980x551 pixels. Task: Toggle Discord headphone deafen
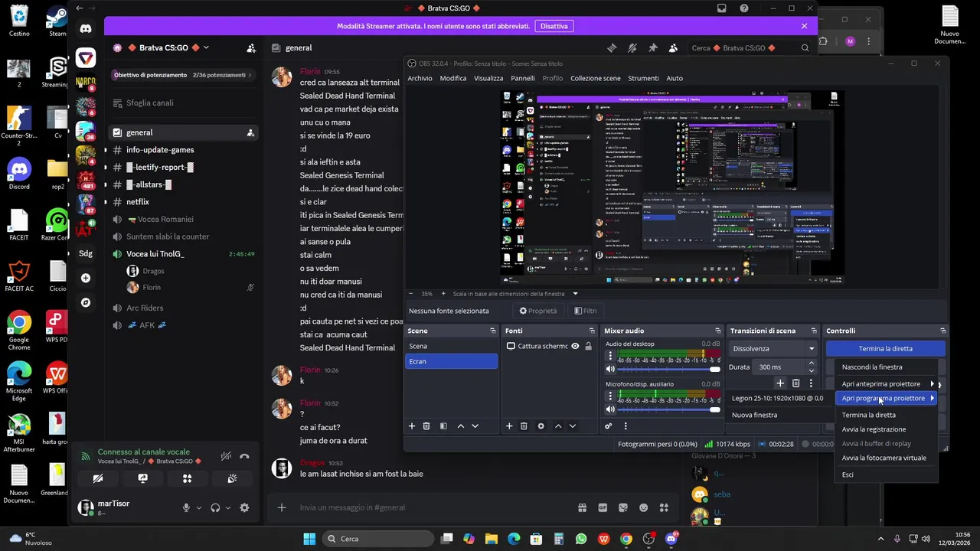[215, 507]
